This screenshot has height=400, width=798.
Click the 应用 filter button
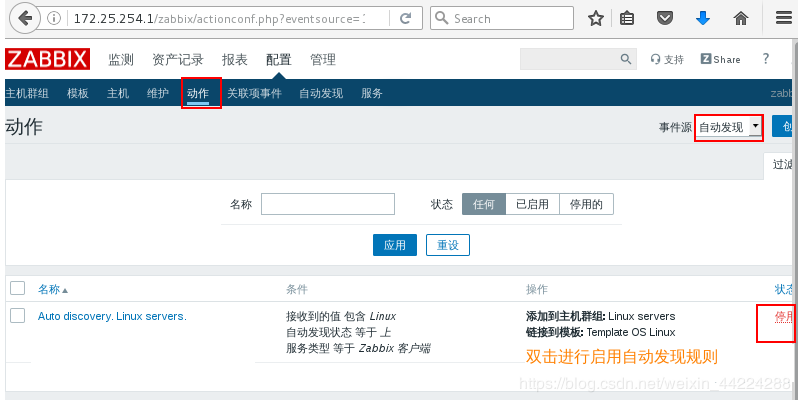395,245
